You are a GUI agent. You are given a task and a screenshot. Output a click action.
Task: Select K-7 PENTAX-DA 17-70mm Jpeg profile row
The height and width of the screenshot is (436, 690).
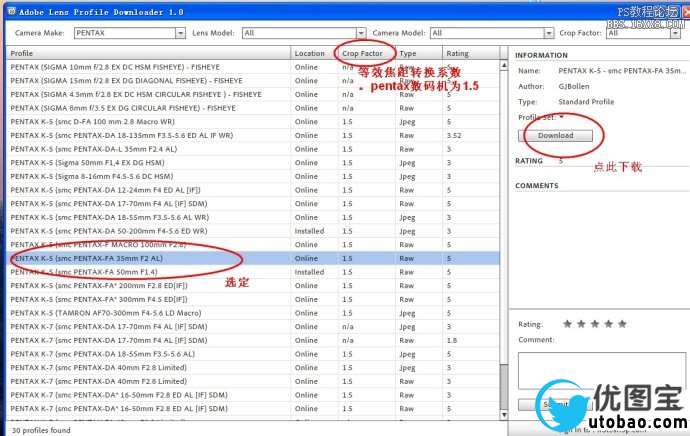[x=253, y=326]
